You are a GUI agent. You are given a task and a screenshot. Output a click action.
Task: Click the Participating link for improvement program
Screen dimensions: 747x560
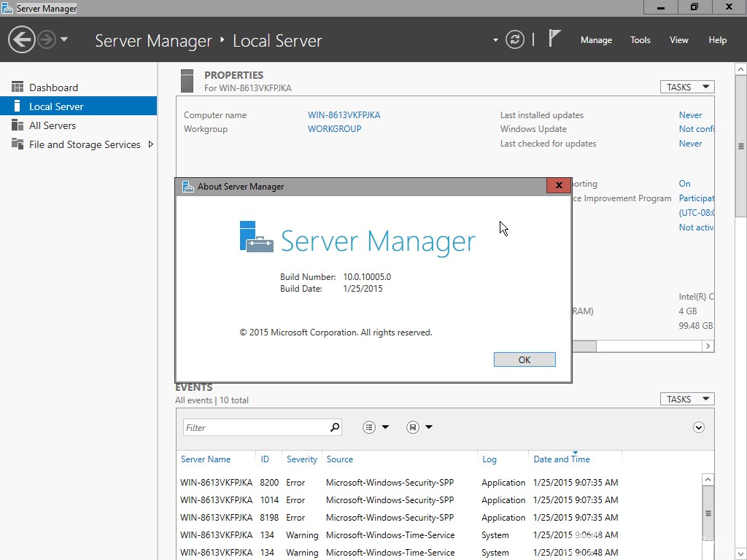point(696,198)
